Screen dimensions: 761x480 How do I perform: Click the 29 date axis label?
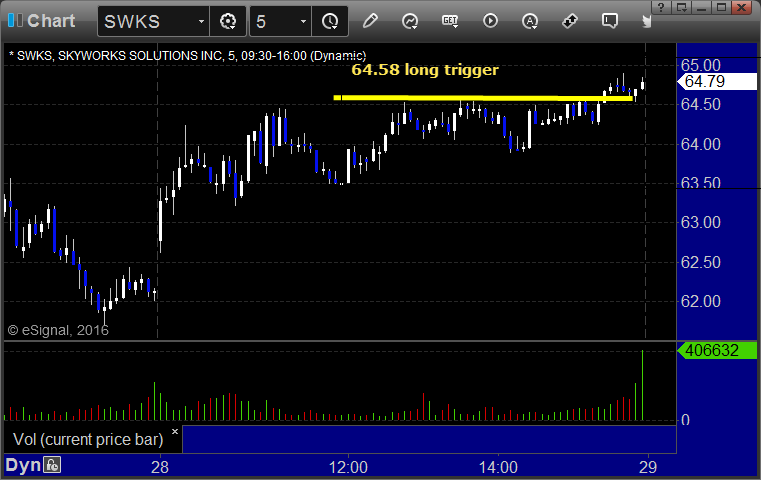pyautogui.click(x=648, y=467)
